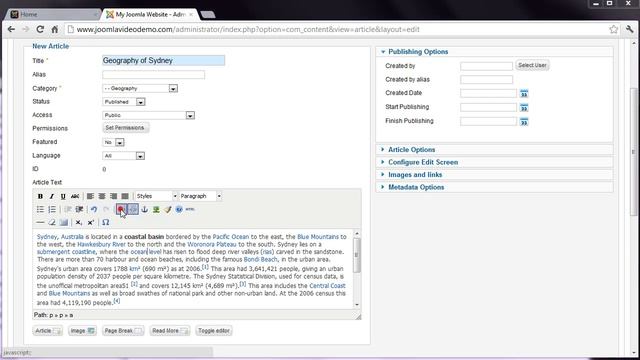Click the Created by alias field

487,80
